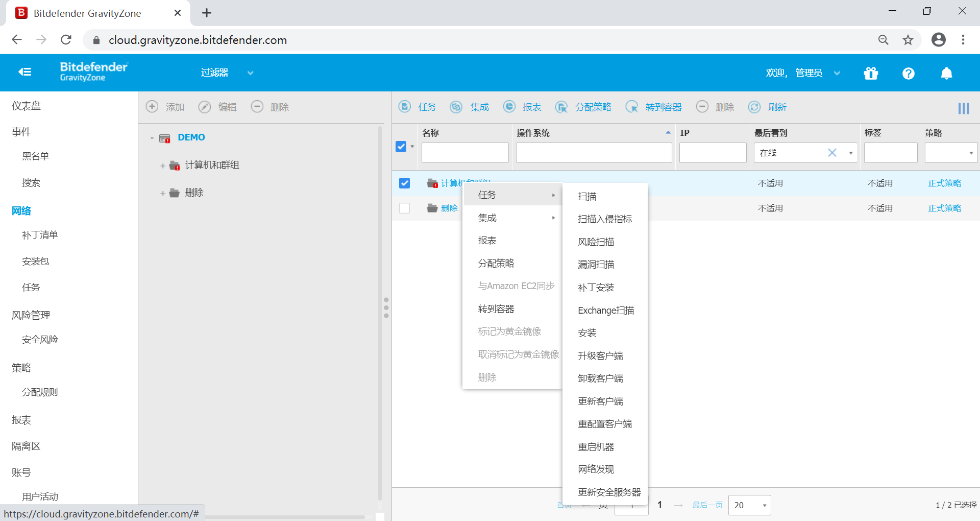980x521 pixels.
Task: Click the 添加 plus icon in tree toolbar
Action: (152, 107)
